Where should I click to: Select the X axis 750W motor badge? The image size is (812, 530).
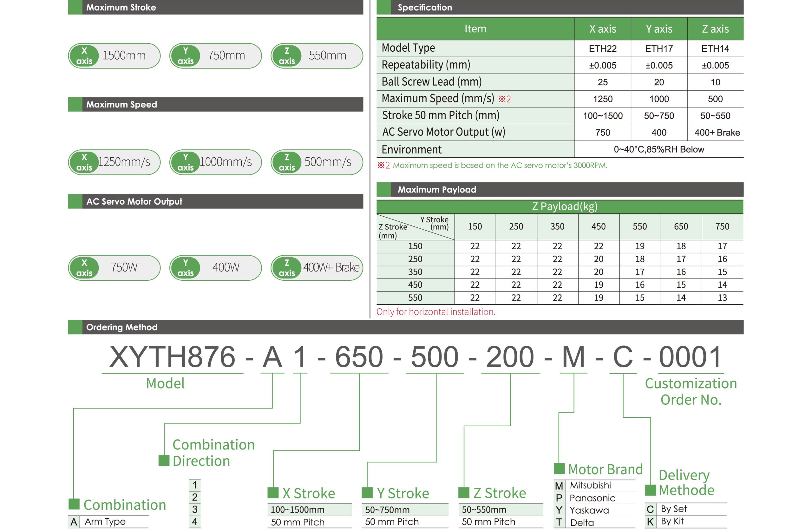114,268
